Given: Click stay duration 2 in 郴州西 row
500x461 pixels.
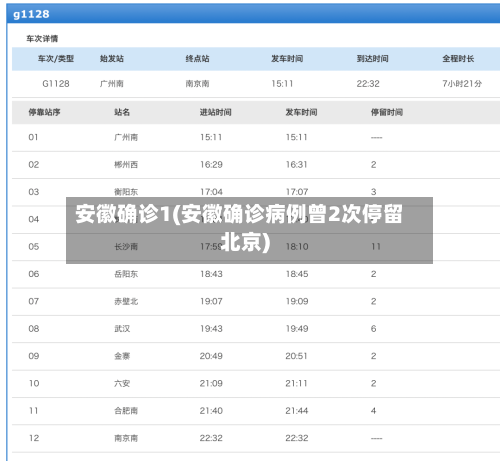Looking at the screenshot, I should click(373, 164).
